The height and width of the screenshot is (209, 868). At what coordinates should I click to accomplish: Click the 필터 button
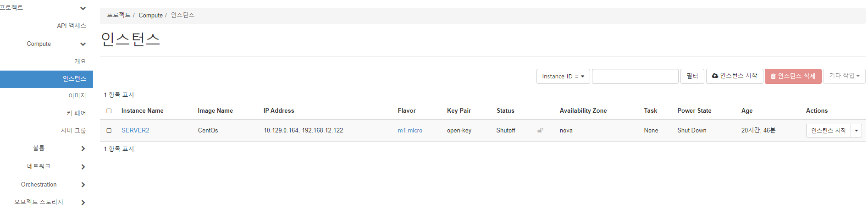[692, 76]
